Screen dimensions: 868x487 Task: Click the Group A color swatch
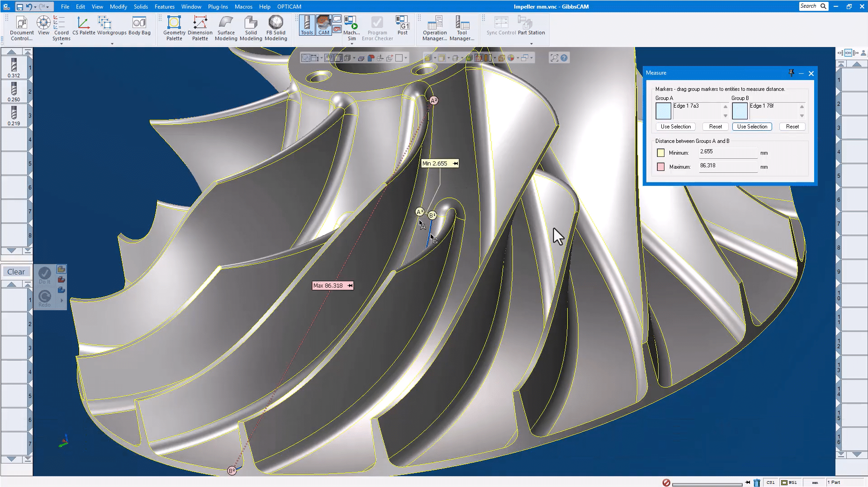663,111
